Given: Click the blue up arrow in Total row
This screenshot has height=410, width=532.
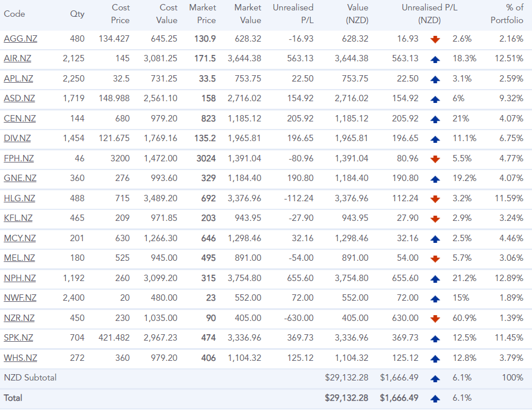Looking at the screenshot, I should pos(436,398).
